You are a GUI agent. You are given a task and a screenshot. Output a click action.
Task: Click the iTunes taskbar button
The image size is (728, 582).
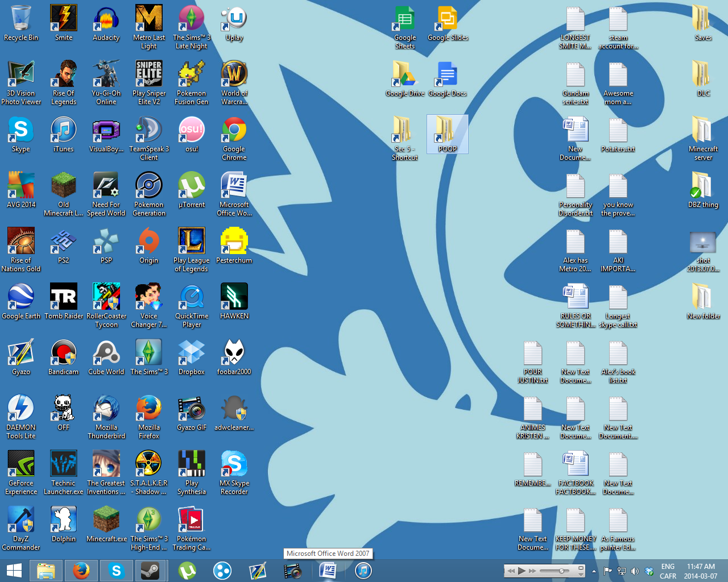click(x=363, y=571)
